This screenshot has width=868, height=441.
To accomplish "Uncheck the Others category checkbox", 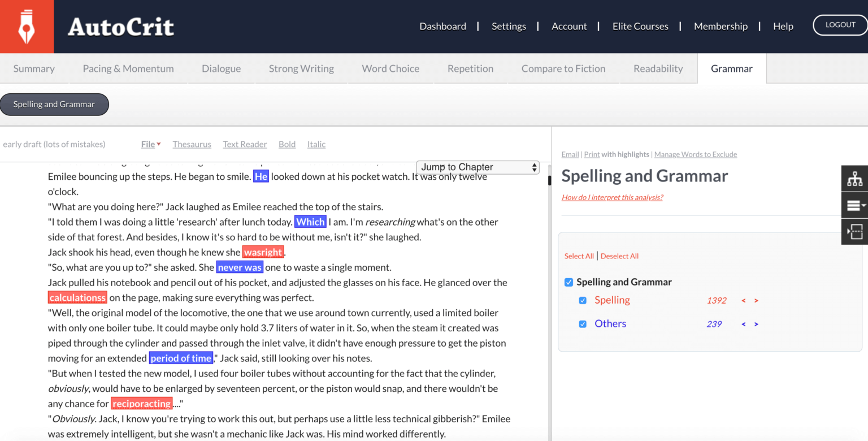I will [x=583, y=323].
